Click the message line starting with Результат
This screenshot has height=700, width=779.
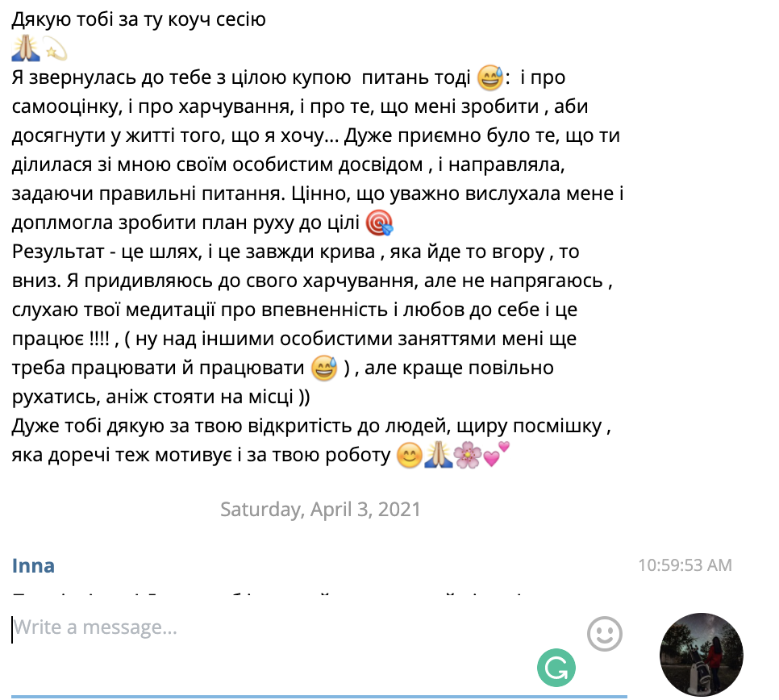[296, 252]
